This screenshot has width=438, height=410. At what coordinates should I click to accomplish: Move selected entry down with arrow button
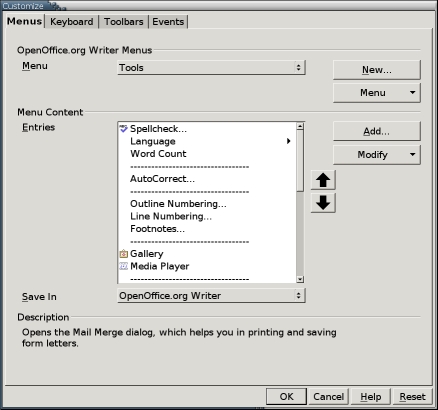pyautogui.click(x=323, y=203)
